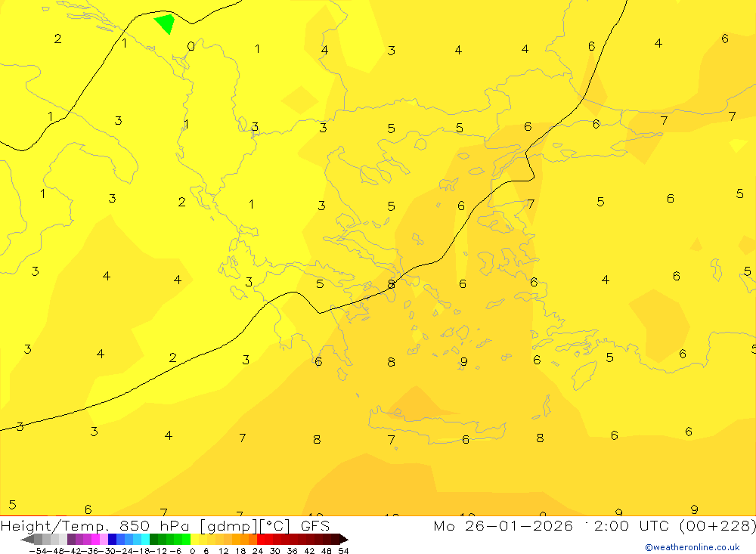
Task: Click the 36 label on color scale
Action: [292, 551]
